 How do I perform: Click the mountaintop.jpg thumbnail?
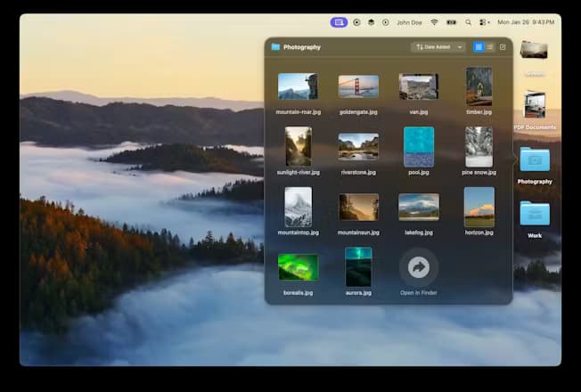[x=298, y=207]
